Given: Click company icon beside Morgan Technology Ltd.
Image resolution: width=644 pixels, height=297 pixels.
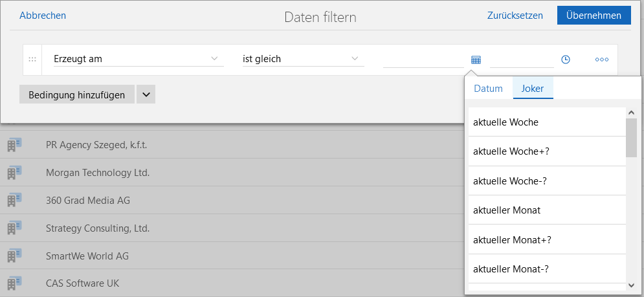Looking at the screenshot, I should (x=14, y=173).
